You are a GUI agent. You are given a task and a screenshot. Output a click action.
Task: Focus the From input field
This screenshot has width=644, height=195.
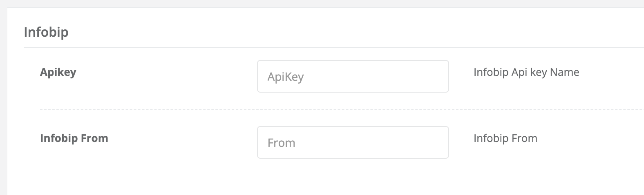(353, 142)
